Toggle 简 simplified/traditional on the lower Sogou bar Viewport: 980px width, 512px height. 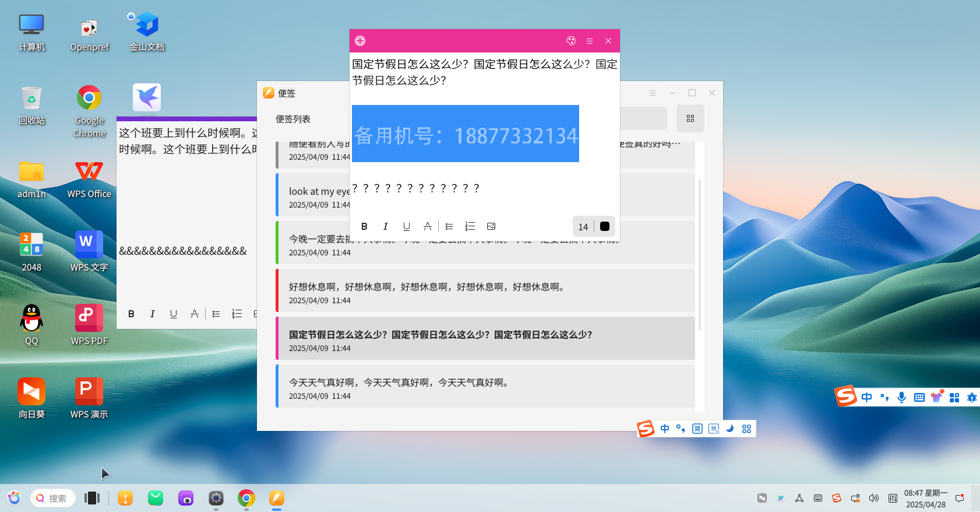point(697,429)
